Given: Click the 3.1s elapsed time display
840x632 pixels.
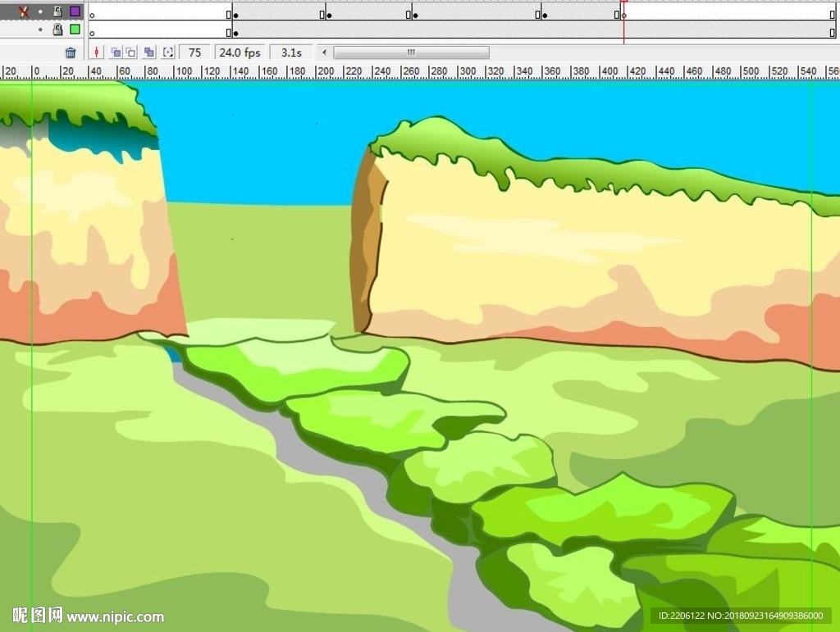Looking at the screenshot, I should pos(291,52).
